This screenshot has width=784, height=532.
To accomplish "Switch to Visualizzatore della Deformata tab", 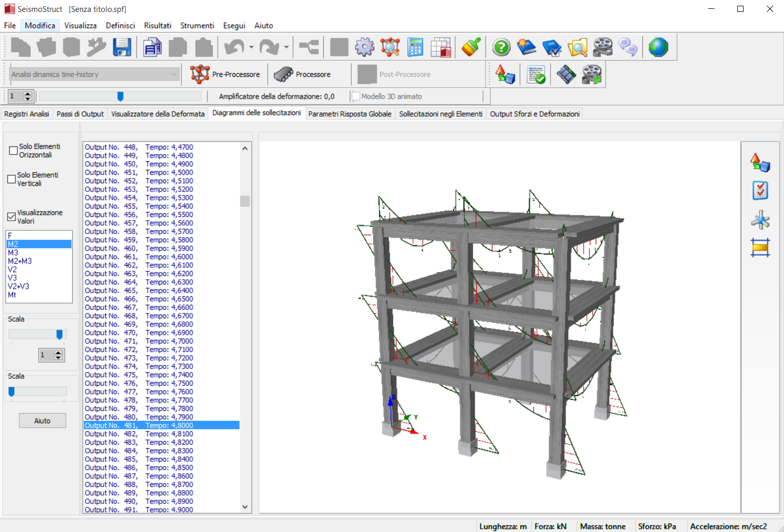I will pos(158,114).
